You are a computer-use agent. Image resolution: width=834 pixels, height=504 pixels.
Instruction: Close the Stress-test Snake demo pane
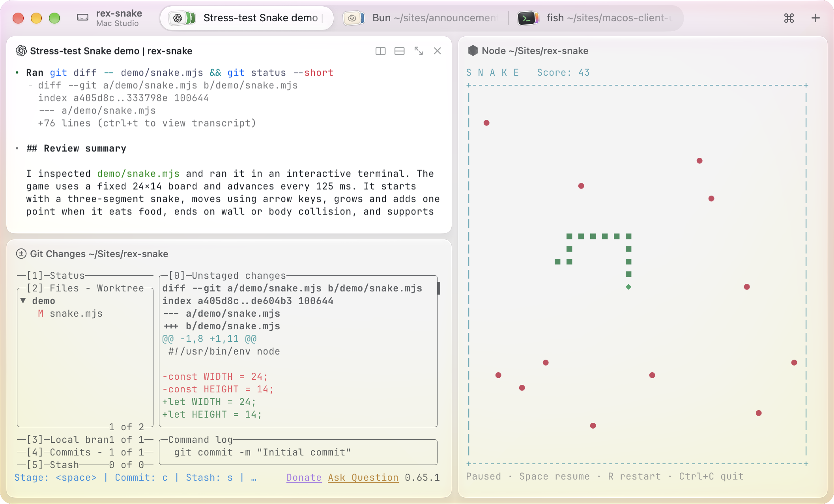(437, 51)
